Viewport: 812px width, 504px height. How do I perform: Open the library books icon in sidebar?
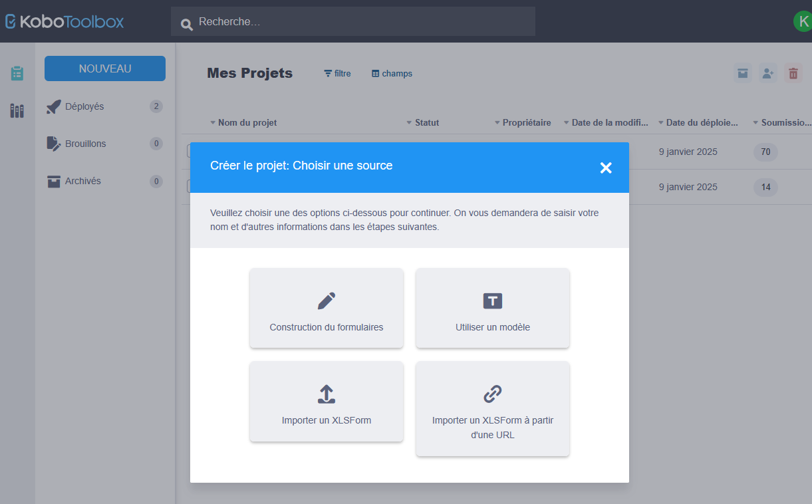point(17,110)
